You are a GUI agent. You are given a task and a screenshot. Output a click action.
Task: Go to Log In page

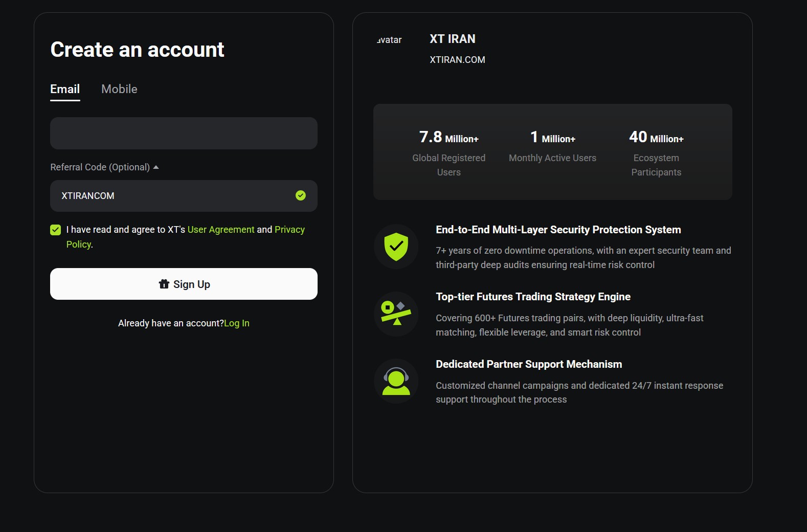(237, 323)
